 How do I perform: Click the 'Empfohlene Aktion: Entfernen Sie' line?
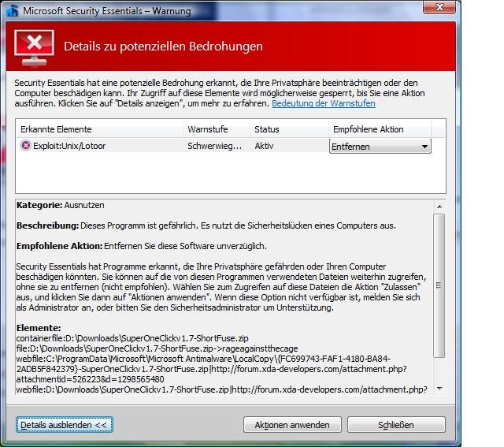point(142,246)
